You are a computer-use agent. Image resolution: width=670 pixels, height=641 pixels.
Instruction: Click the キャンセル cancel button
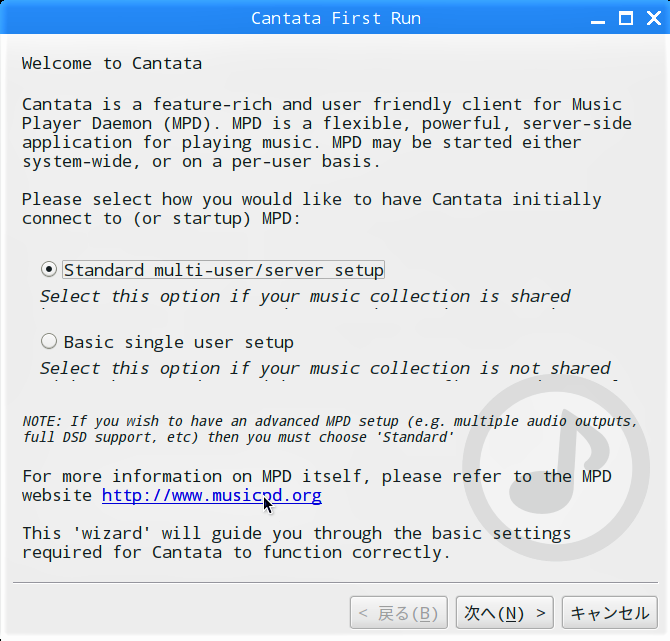pyautogui.click(x=610, y=613)
